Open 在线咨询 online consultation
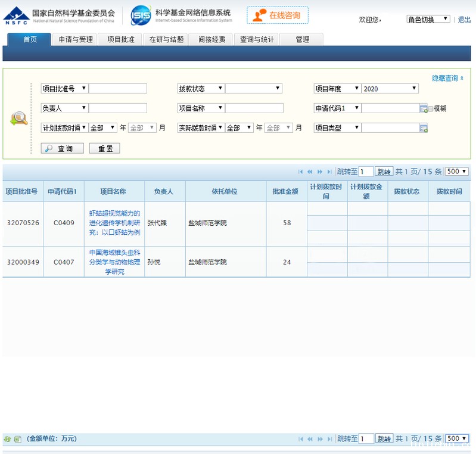 [278, 15]
